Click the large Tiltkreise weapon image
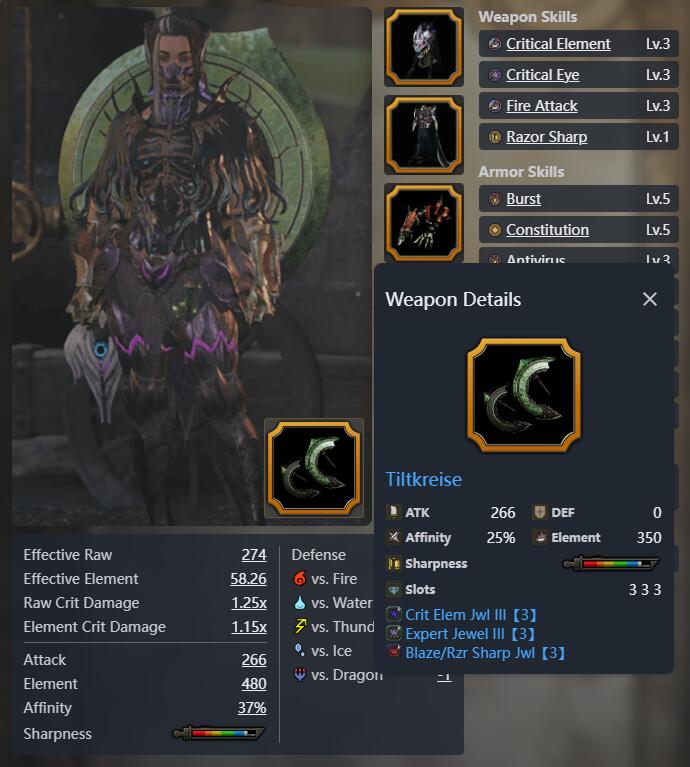690x767 pixels. pyautogui.click(x=524, y=395)
